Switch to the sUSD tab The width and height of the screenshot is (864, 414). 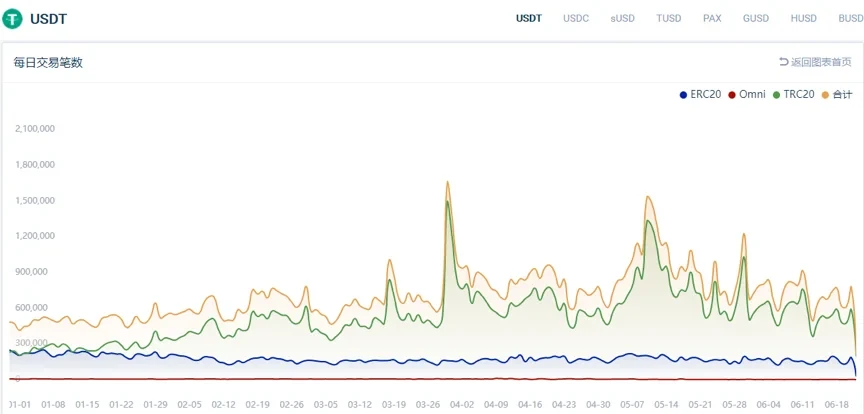[622, 19]
